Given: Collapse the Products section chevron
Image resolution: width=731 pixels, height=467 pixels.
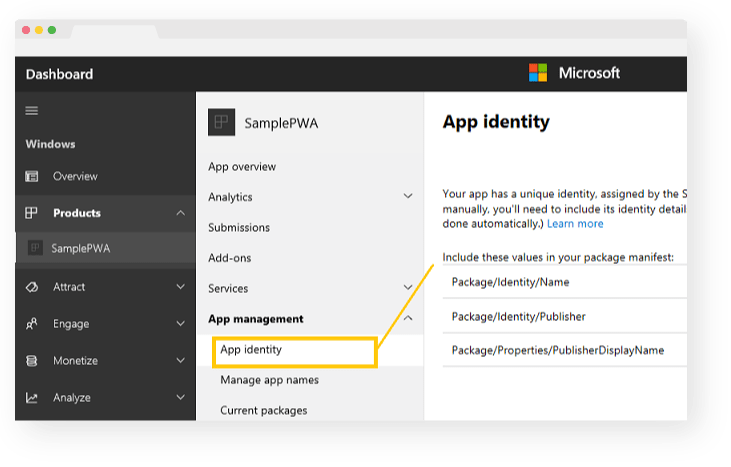Looking at the screenshot, I should (180, 213).
